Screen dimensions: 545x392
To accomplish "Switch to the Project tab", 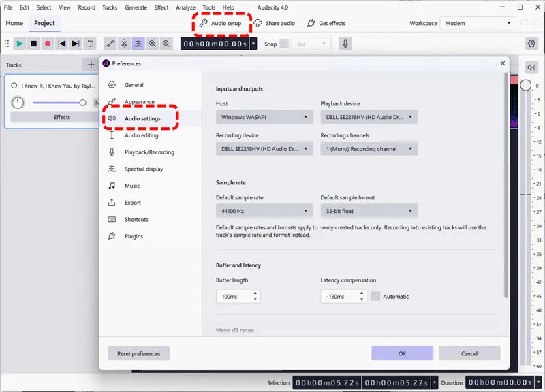I will pyautogui.click(x=44, y=23).
